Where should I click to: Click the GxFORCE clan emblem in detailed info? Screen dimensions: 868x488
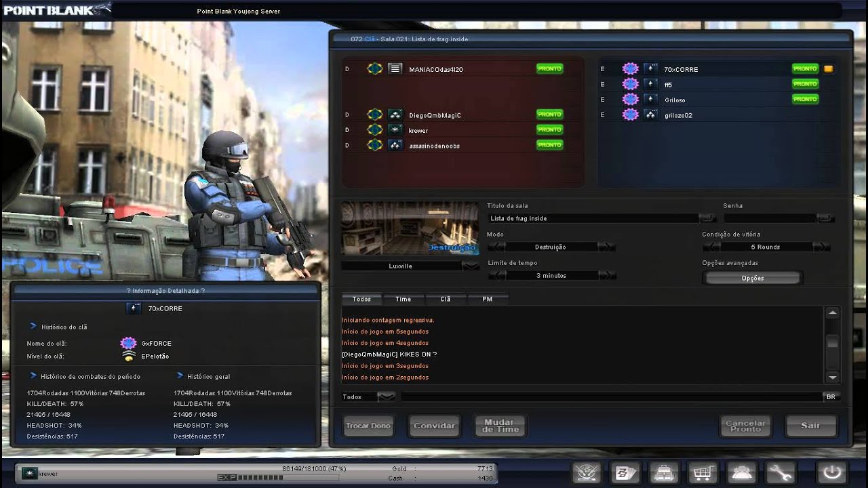tap(128, 343)
